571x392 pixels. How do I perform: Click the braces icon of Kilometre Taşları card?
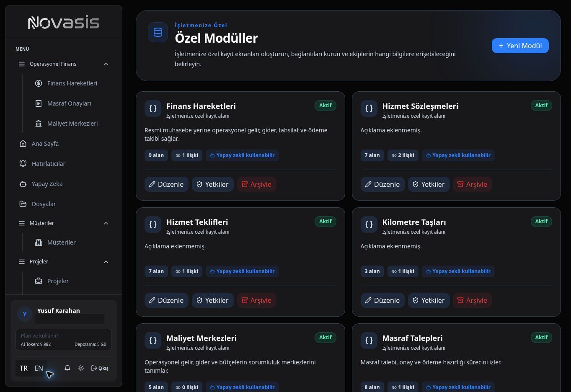coord(369,224)
